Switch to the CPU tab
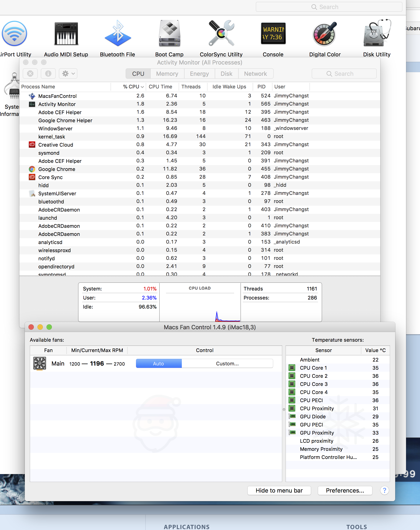Viewport: 420px width, 530px height. click(x=138, y=74)
